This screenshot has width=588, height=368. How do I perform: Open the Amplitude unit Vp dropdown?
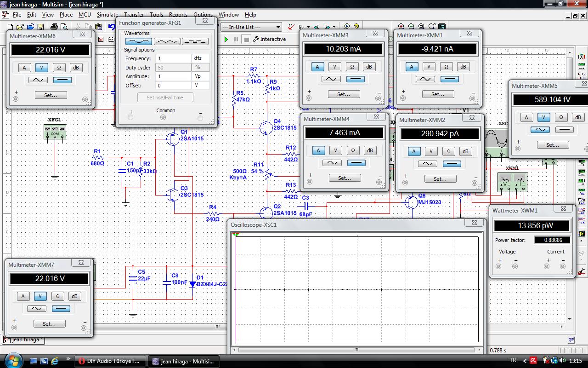[x=201, y=76]
